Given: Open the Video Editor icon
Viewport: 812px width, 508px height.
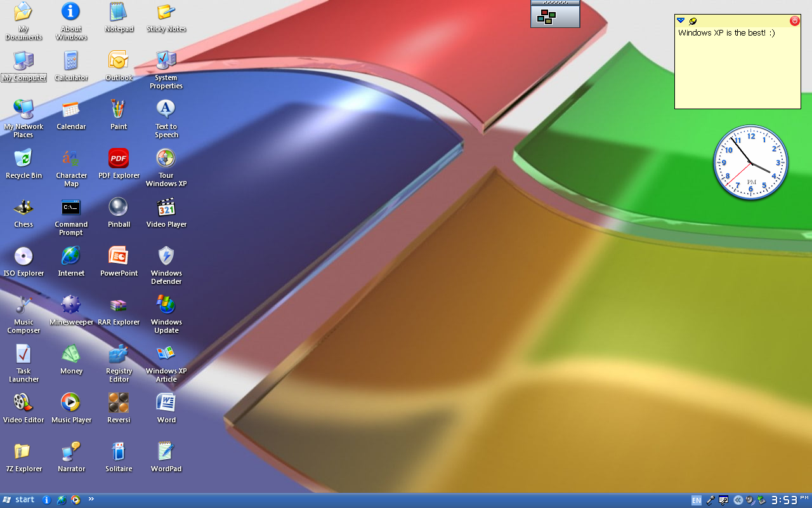Looking at the screenshot, I should 23,408.
